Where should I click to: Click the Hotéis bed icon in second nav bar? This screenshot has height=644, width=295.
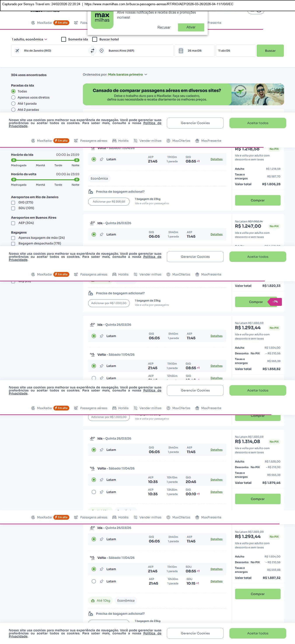click(114, 141)
